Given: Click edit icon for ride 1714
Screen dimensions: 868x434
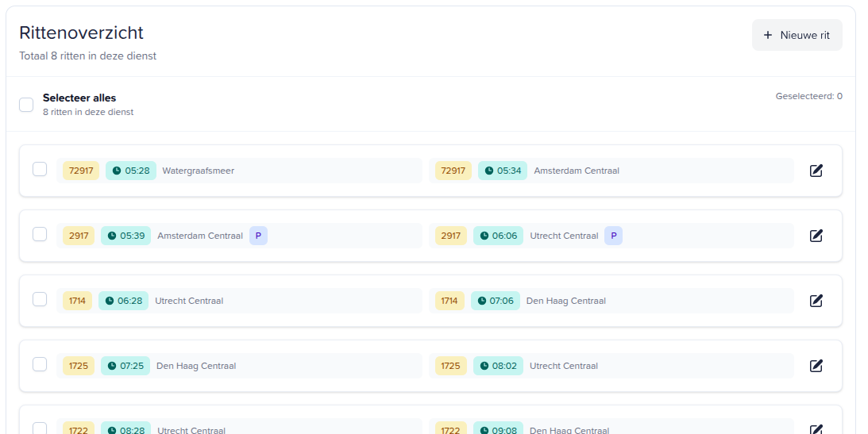Looking at the screenshot, I should tap(816, 301).
